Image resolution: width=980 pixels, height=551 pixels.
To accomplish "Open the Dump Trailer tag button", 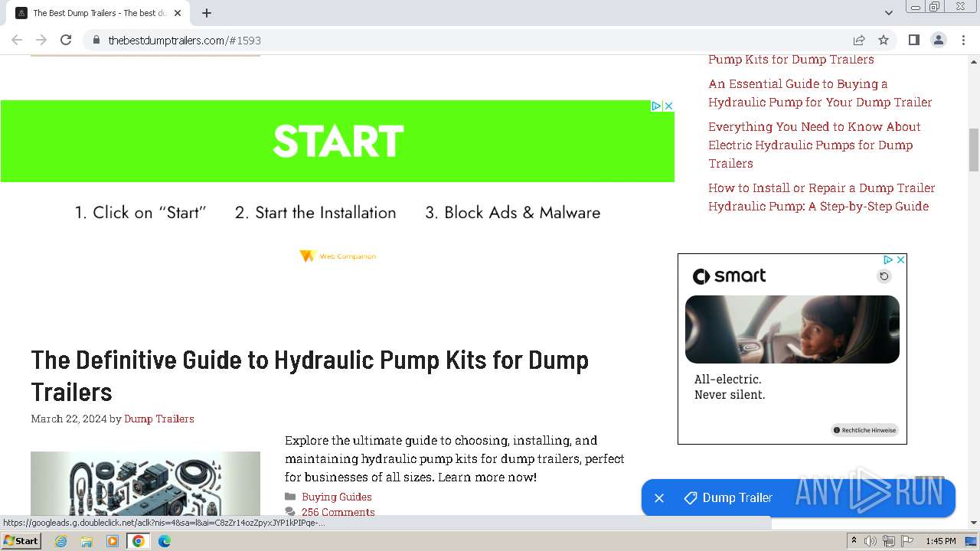I will [728, 498].
